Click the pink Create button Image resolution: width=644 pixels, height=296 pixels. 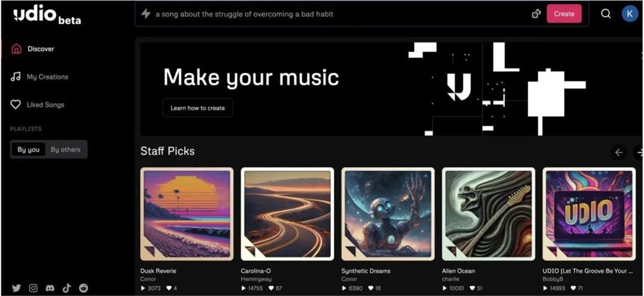tap(564, 14)
